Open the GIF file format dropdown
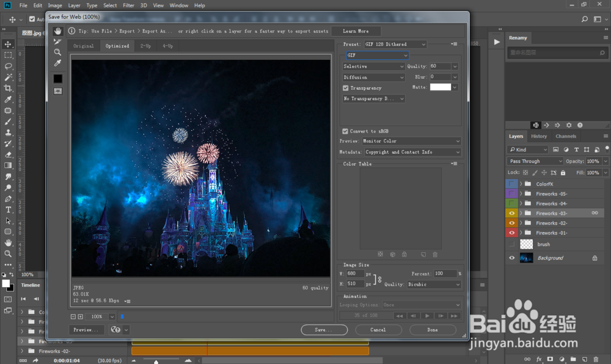Image resolution: width=611 pixels, height=364 pixels. (x=377, y=56)
